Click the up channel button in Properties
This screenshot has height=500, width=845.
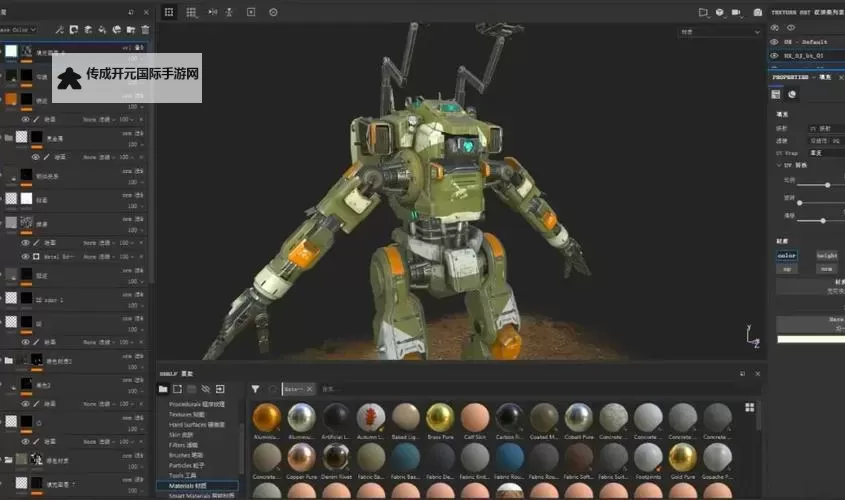click(x=787, y=268)
